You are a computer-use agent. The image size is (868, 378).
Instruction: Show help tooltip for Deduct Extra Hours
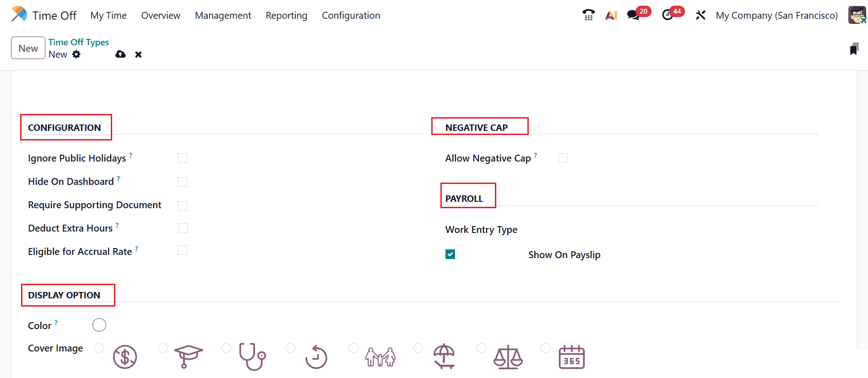coord(117,225)
